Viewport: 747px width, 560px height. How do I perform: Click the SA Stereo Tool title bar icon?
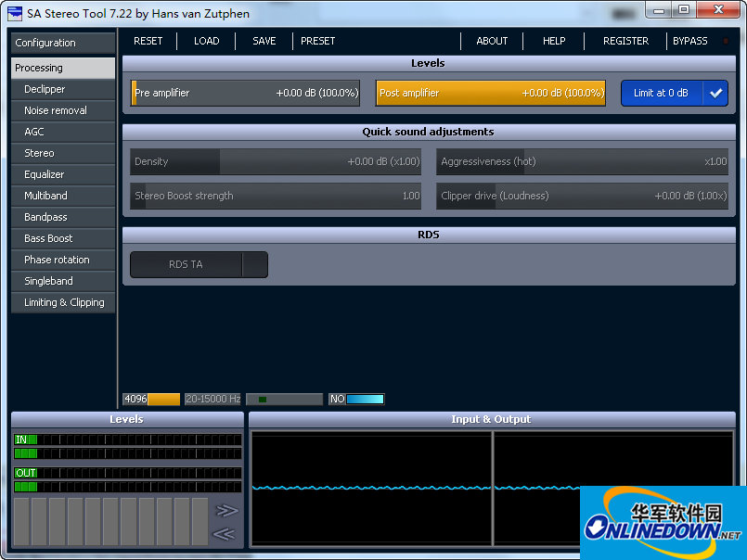(x=15, y=12)
